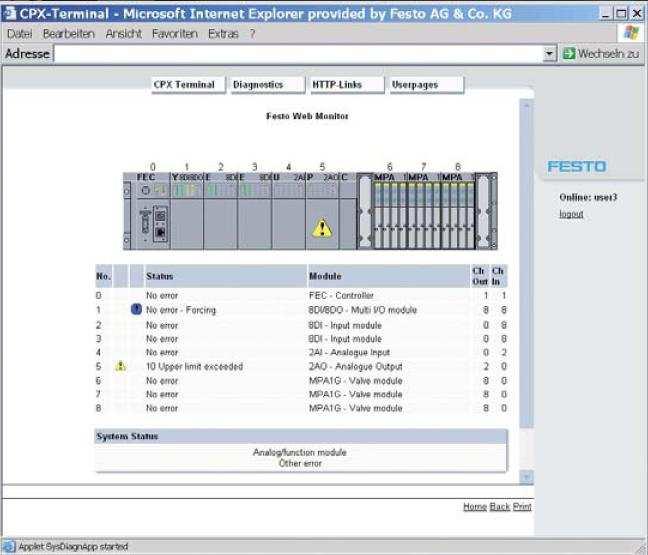Switch to the Diagnostics tab
The image size is (648, 555).
tap(267, 85)
